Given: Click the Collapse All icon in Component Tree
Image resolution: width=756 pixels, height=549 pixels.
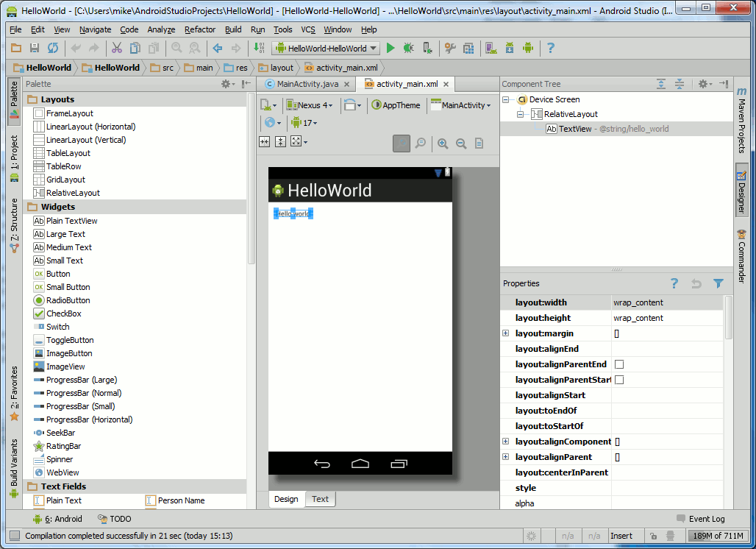Looking at the screenshot, I should 680,84.
